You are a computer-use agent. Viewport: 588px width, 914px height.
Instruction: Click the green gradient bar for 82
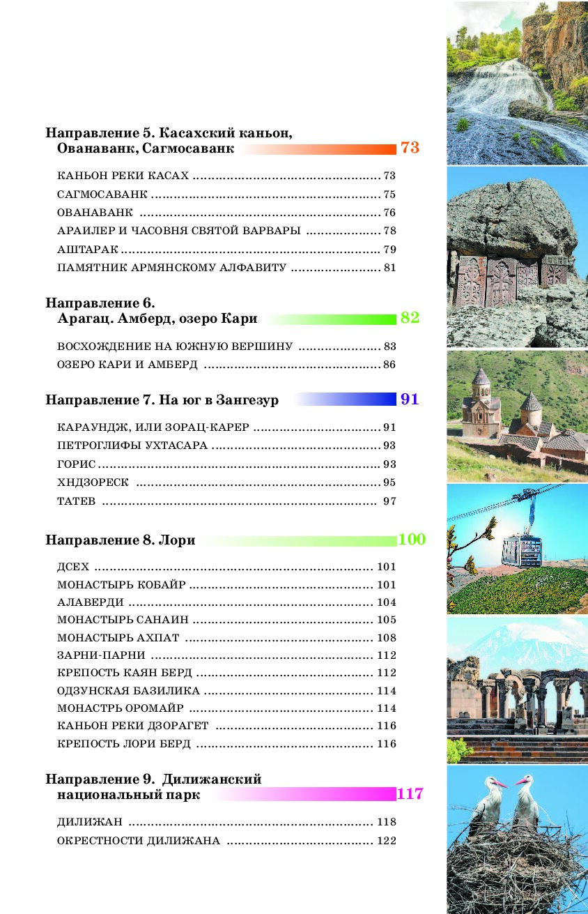tap(330, 319)
